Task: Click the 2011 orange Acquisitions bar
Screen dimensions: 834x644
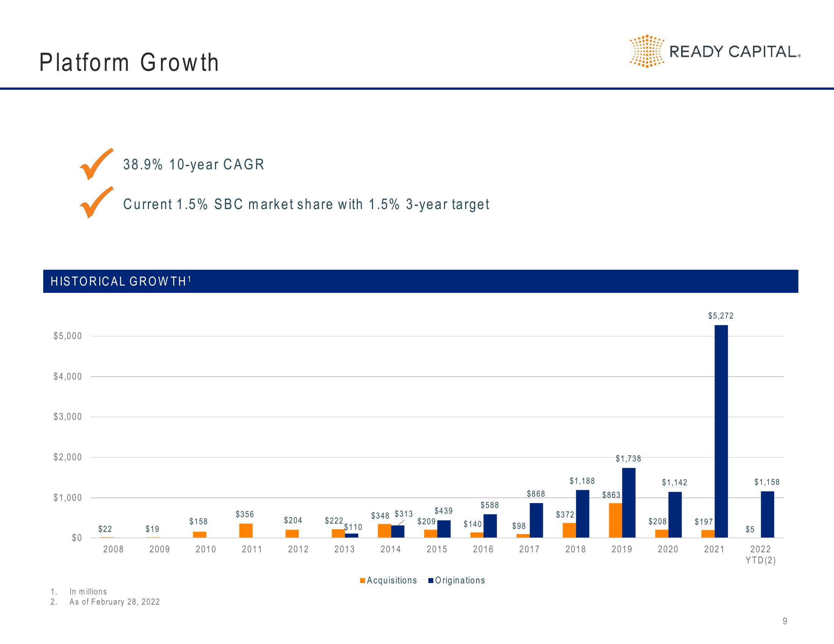Action: click(x=246, y=531)
